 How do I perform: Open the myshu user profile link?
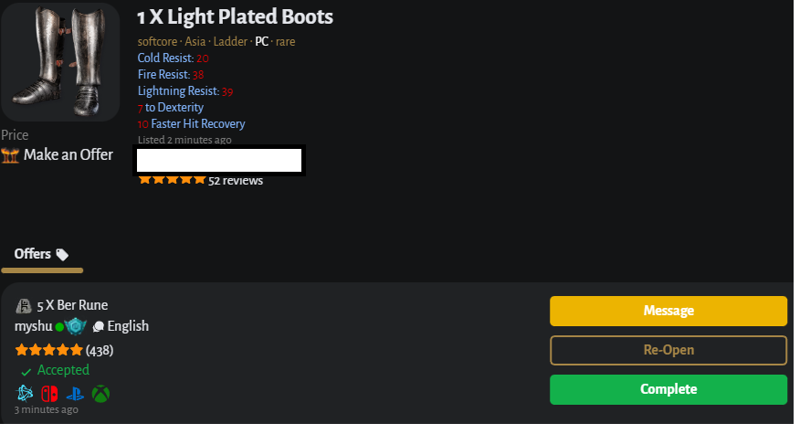click(x=33, y=326)
